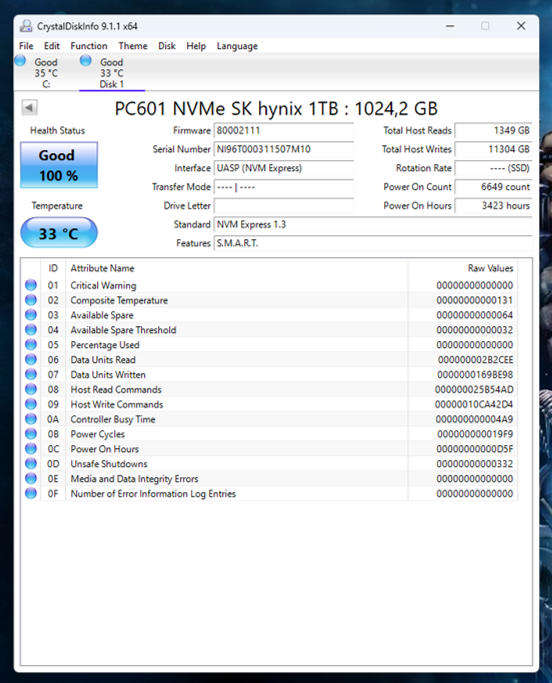552x683 pixels.
Task: Open the File menu
Action: (26, 46)
